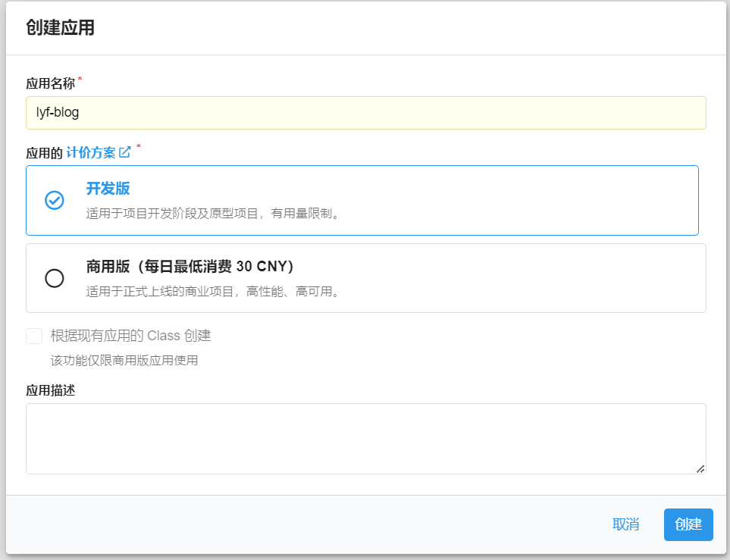Click the 应用名称 input field

click(366, 113)
